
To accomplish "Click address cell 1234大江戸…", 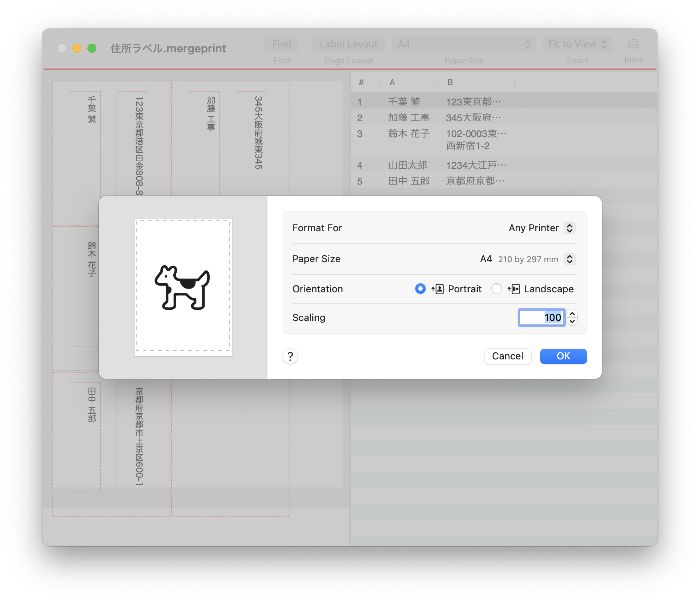I will [x=477, y=165].
